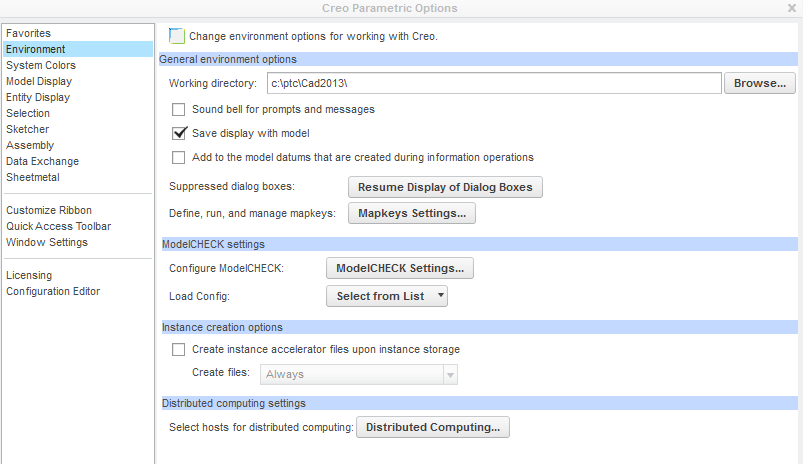The height and width of the screenshot is (464, 803).
Task: Go to Window Settings
Action: click(x=47, y=242)
